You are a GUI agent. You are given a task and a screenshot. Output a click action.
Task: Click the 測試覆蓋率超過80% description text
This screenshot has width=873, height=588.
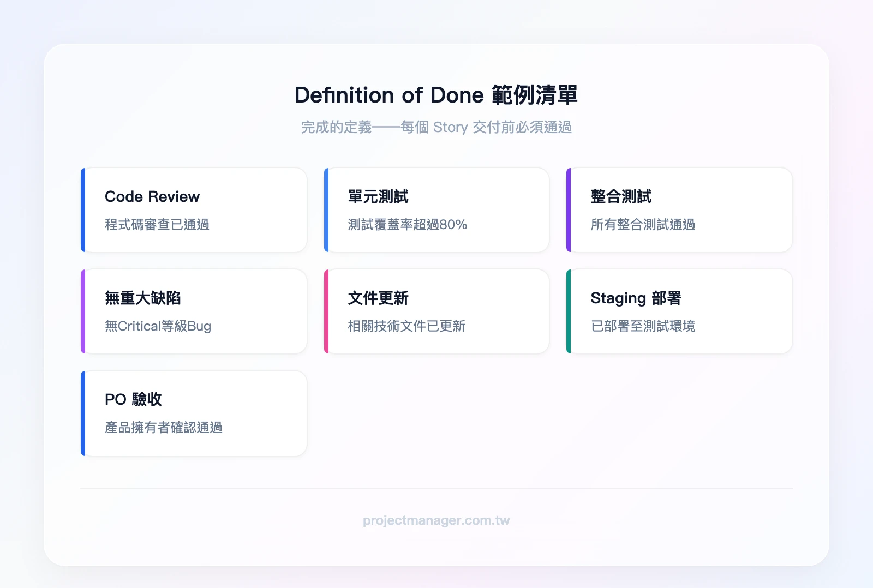[x=408, y=225]
